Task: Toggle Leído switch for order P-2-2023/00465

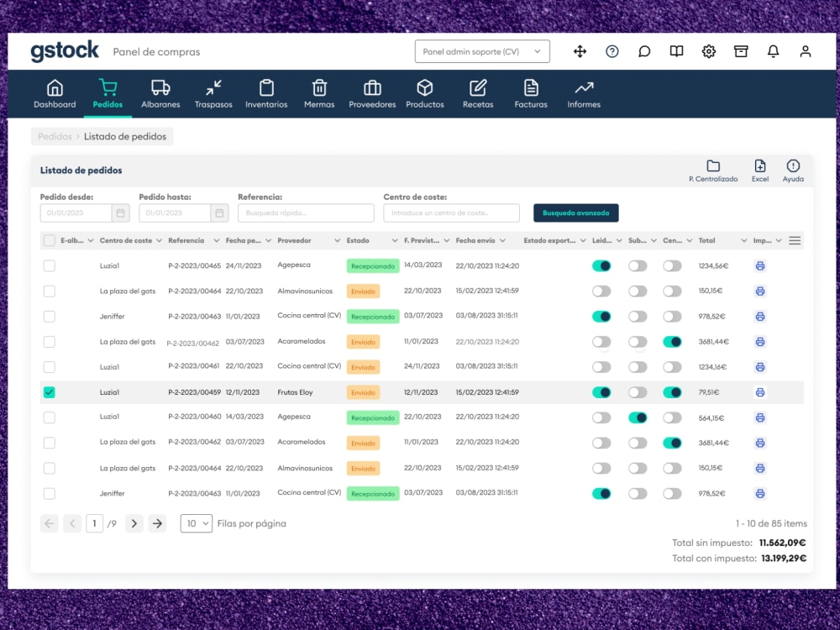Action: click(602, 265)
